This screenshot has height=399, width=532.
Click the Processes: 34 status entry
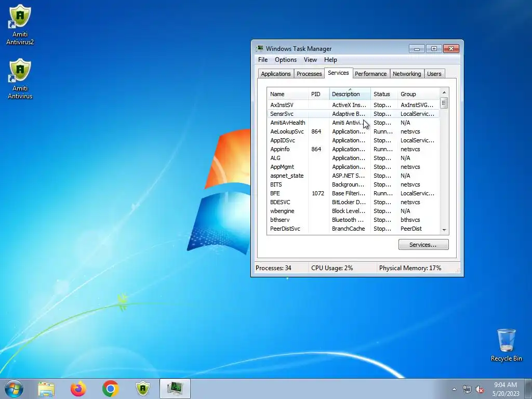(x=273, y=268)
